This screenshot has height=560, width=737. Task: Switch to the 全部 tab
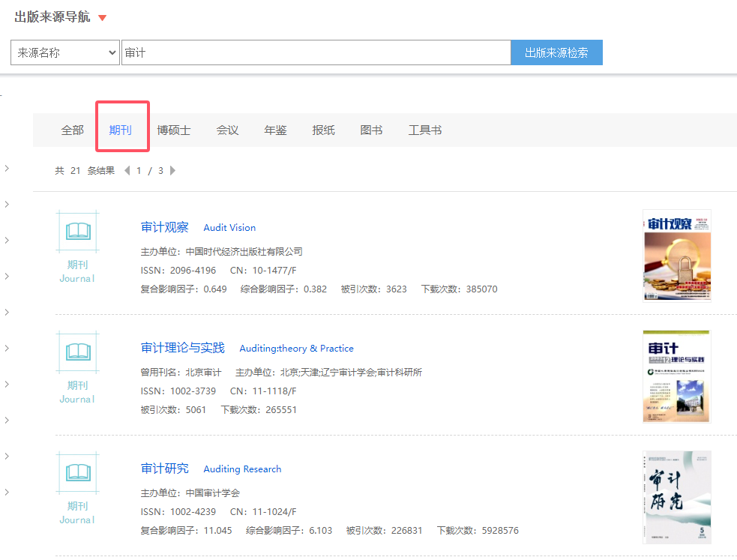tap(73, 130)
